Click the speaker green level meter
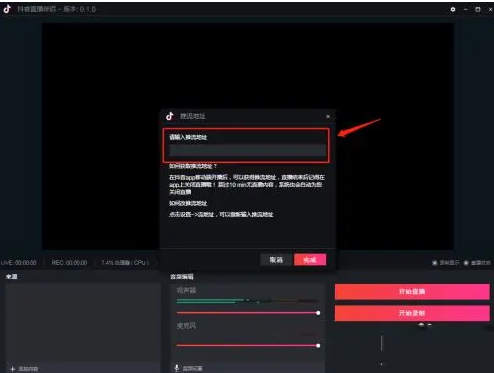Screen dimensions: 494x373 pos(247,301)
